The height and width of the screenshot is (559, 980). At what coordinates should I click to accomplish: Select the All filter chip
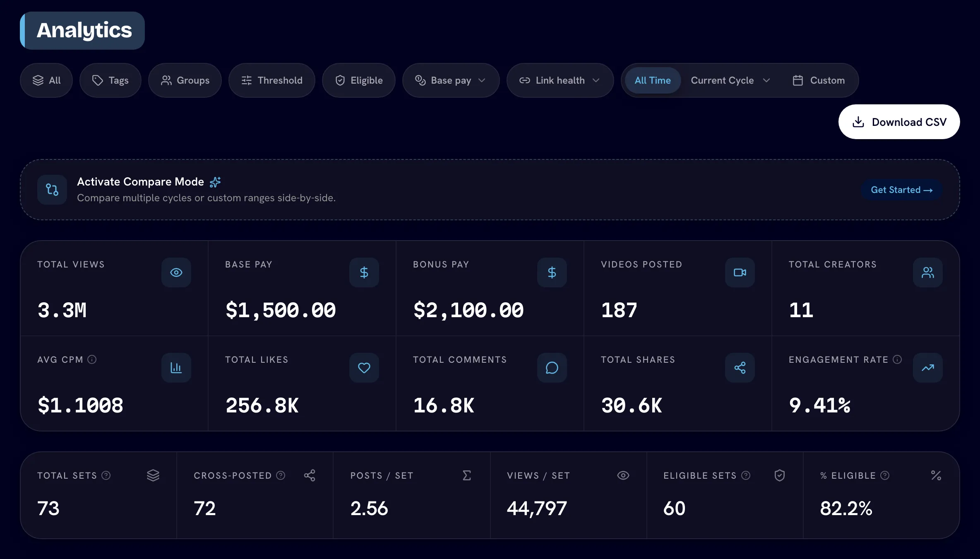click(x=46, y=80)
